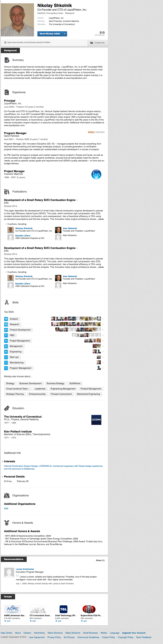Click the UCONN school logo
163x644 pixels.
(x=96, y=420)
